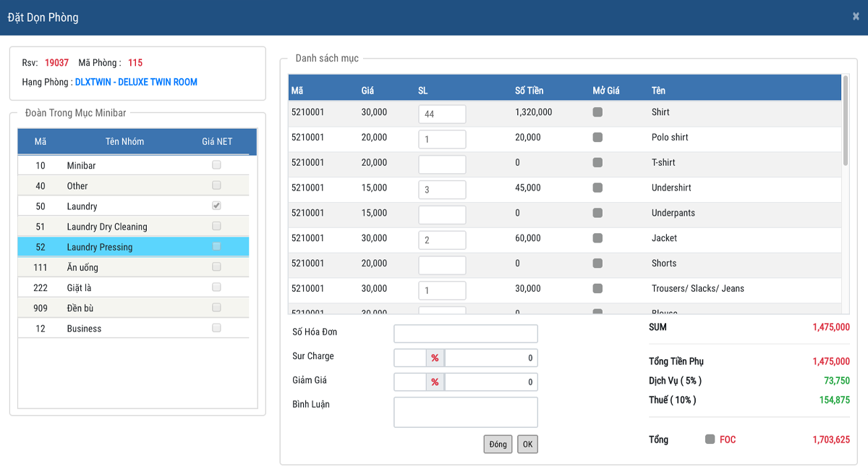Image resolution: width=868 pixels, height=475 pixels.
Task: Click the Đóng button
Action: tap(498, 444)
